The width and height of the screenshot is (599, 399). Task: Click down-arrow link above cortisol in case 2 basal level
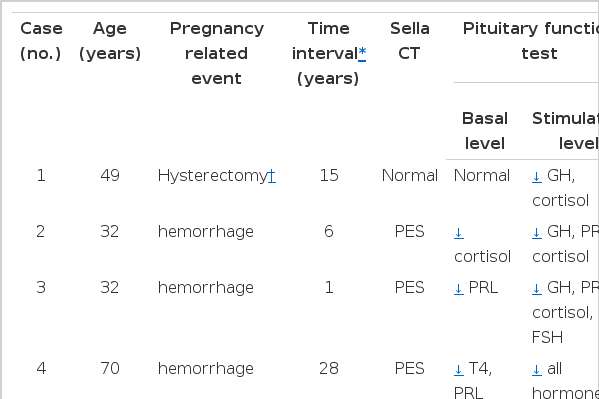tap(459, 232)
